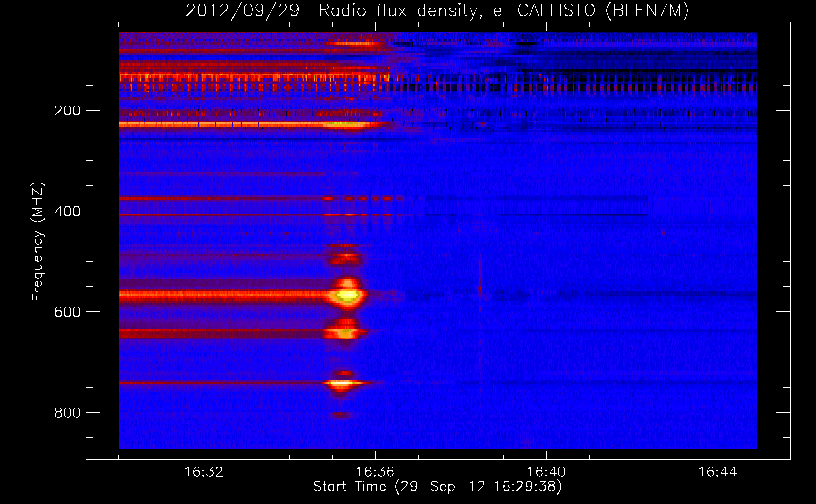Screen dimensions: 816x504
Task: Click the 16:40 time tick label
Action: coord(546,472)
